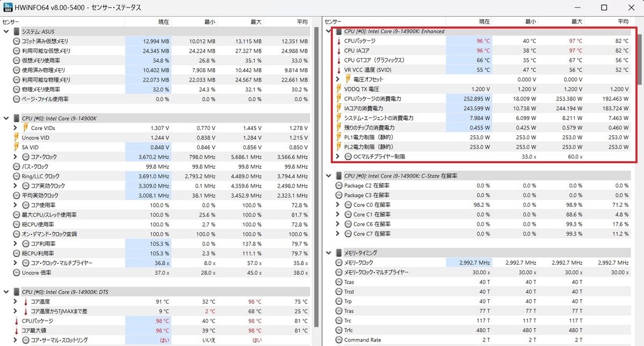This screenshot has height=346, width=644.
Task: Expand the コア実効クロック row
Action: point(15,186)
